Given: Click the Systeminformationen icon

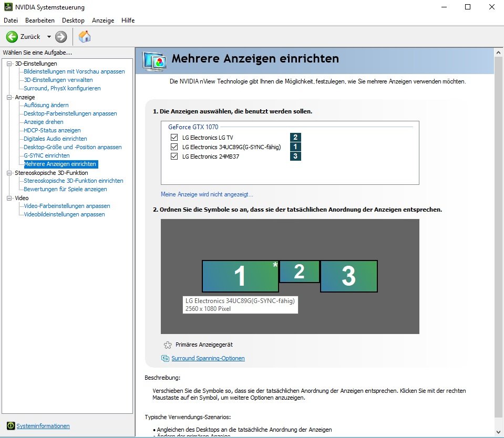Looking at the screenshot, I should tap(11, 426).
